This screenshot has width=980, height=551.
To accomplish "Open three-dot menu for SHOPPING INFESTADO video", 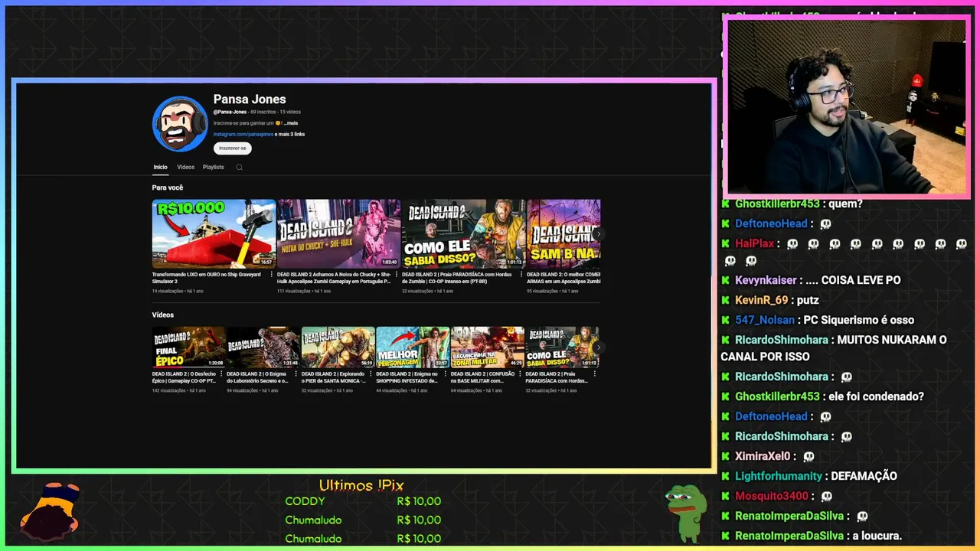I will pyautogui.click(x=446, y=375).
